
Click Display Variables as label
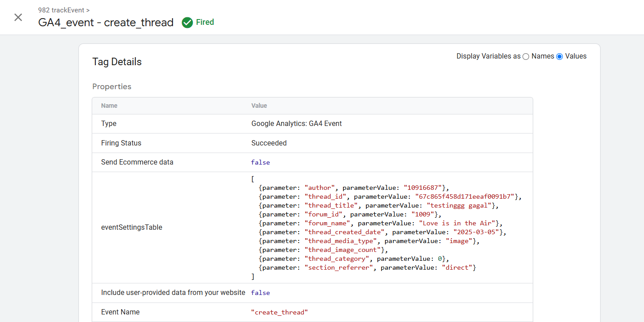pyautogui.click(x=488, y=56)
